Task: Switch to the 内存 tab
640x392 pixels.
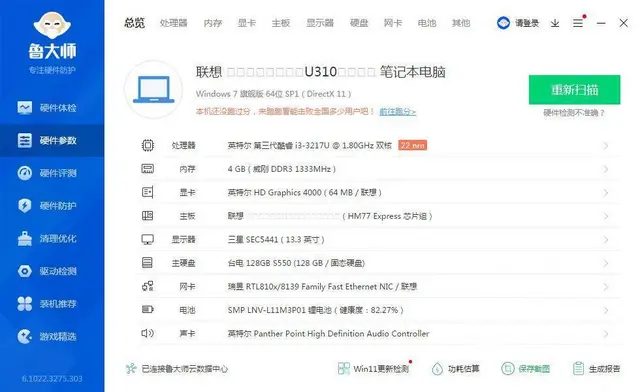Action: click(x=213, y=23)
